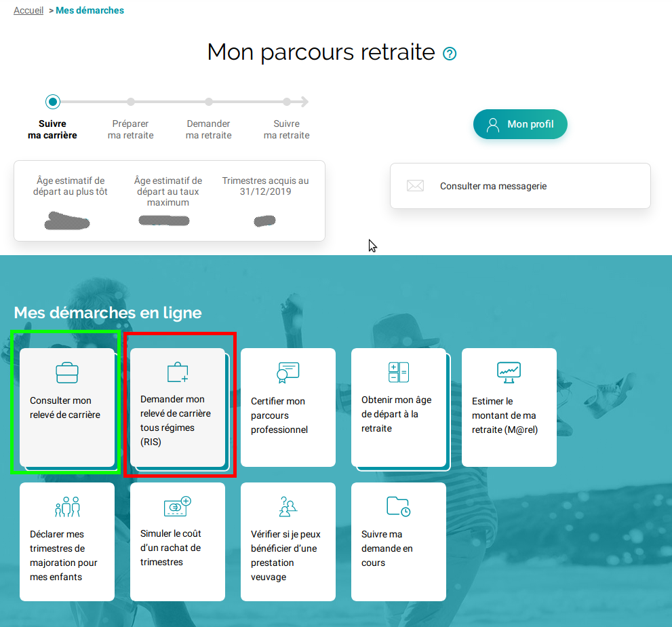Click the Mes démarches breadcrumb
The image size is (672, 627).
[x=90, y=10]
